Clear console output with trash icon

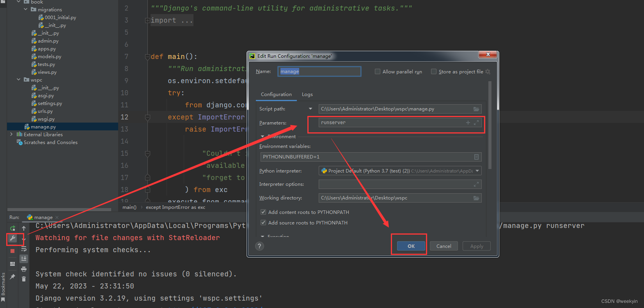coord(24,279)
